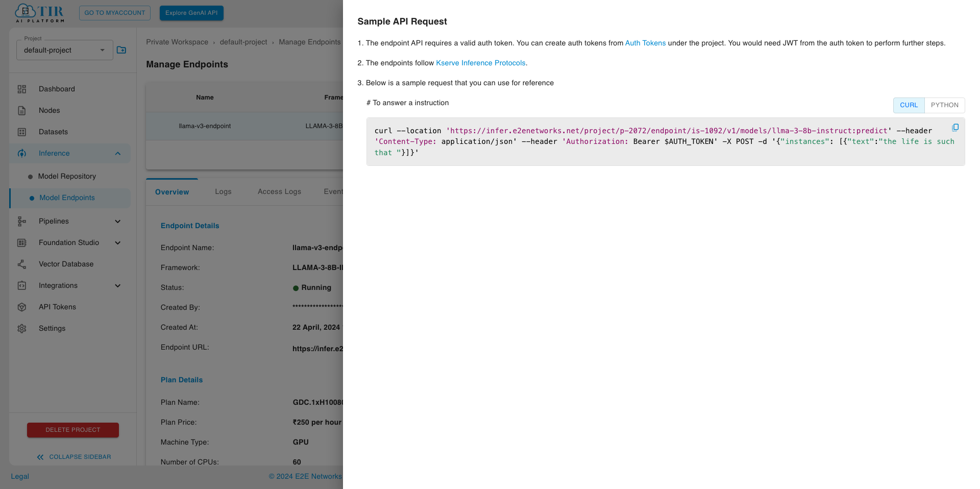The image size is (980, 489).
Task: Click Settings label in sidebar
Action: pyautogui.click(x=52, y=328)
